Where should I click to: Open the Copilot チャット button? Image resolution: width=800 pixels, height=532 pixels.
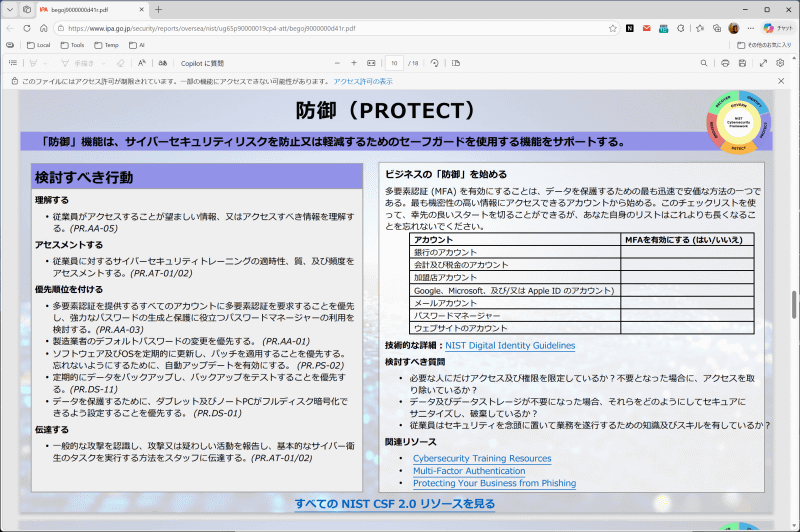point(779,28)
